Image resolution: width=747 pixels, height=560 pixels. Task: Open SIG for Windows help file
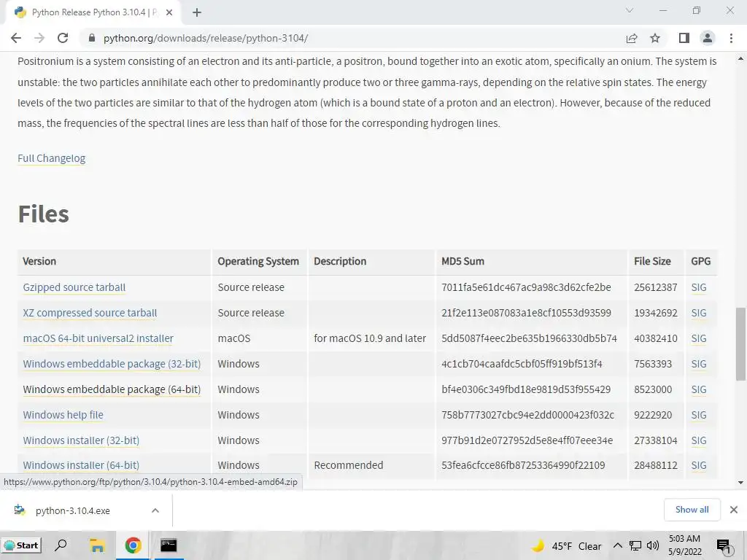(699, 415)
